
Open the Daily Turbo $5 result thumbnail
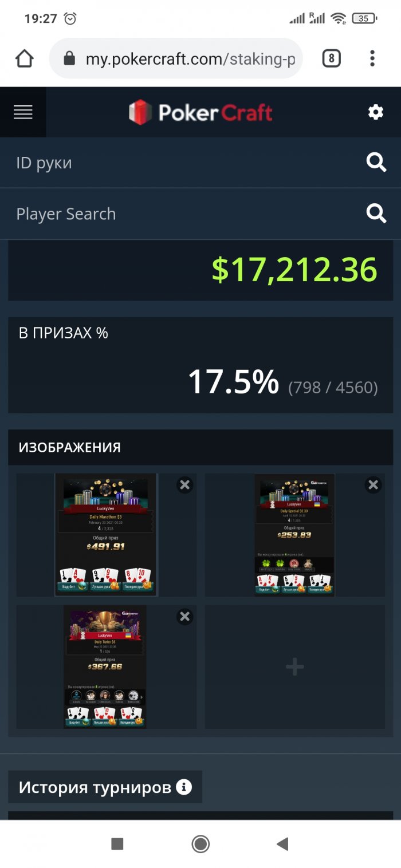coord(105,667)
